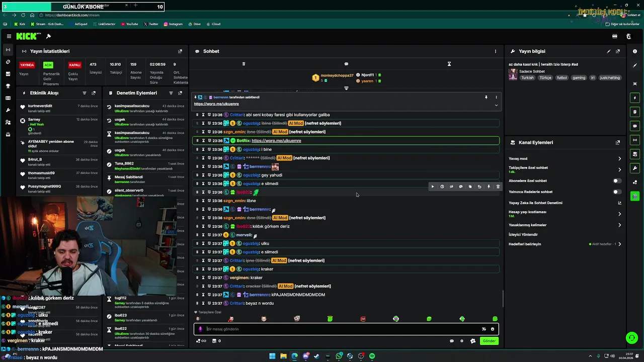Viewport: 644px width, 362px height.
Task: Pin message using hover toolbar pin icon
Action: 489,187
